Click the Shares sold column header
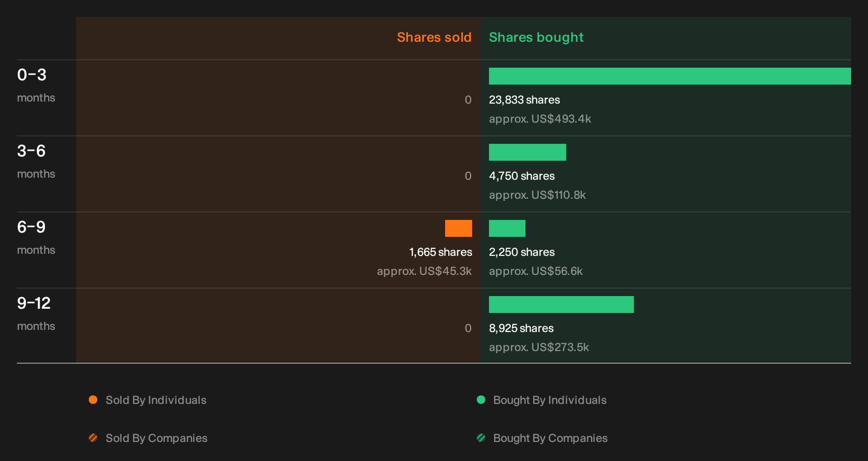The height and width of the screenshot is (461, 868). click(434, 38)
